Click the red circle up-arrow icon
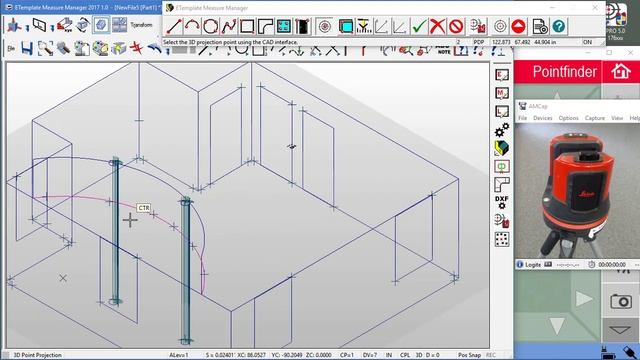 click(x=518, y=27)
